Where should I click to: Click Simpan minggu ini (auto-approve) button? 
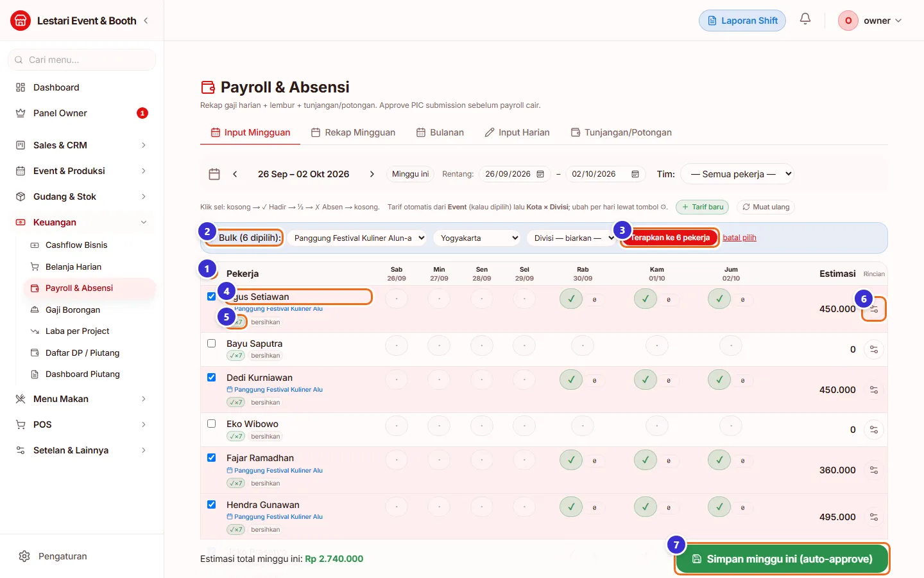782,559
